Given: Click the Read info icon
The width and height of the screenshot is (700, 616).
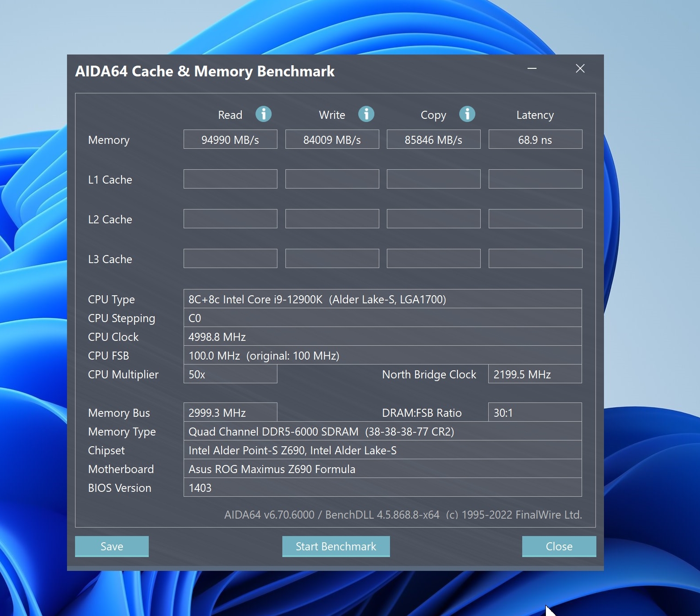Looking at the screenshot, I should 264,114.
